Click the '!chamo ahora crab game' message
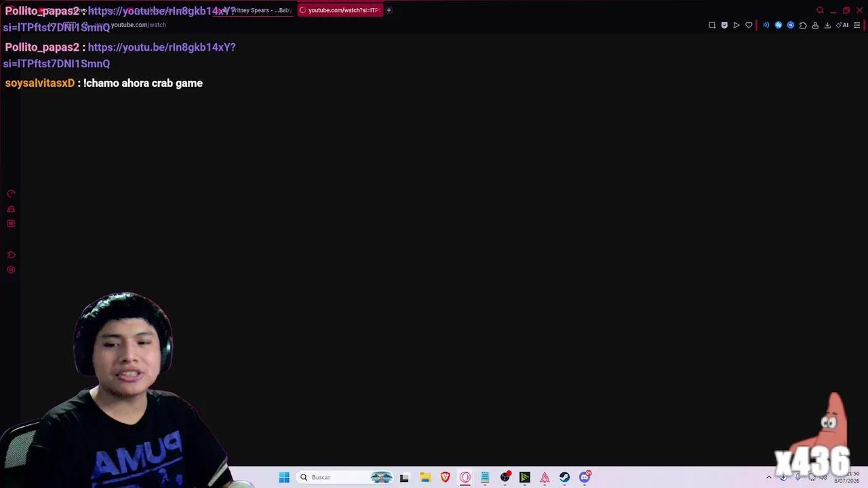This screenshot has height=488, width=868. tap(143, 83)
